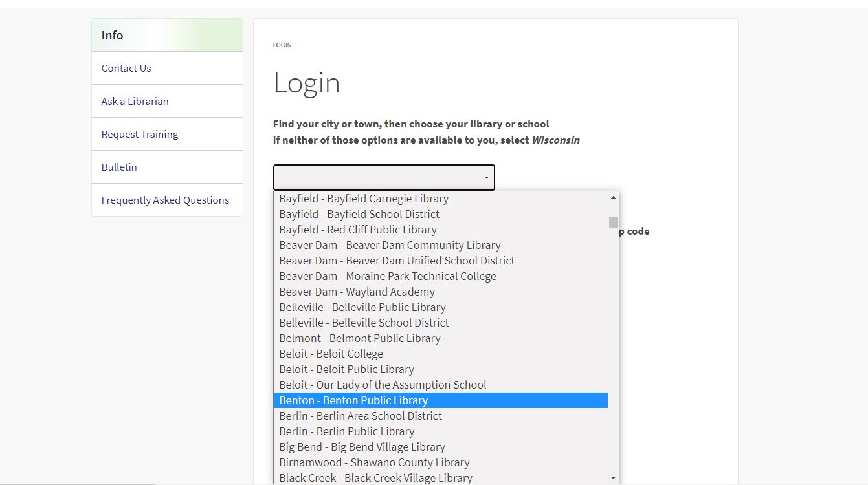This screenshot has width=868, height=485.
Task: Pick Bayfield - Red Cliff Public Library
Action: (357, 230)
